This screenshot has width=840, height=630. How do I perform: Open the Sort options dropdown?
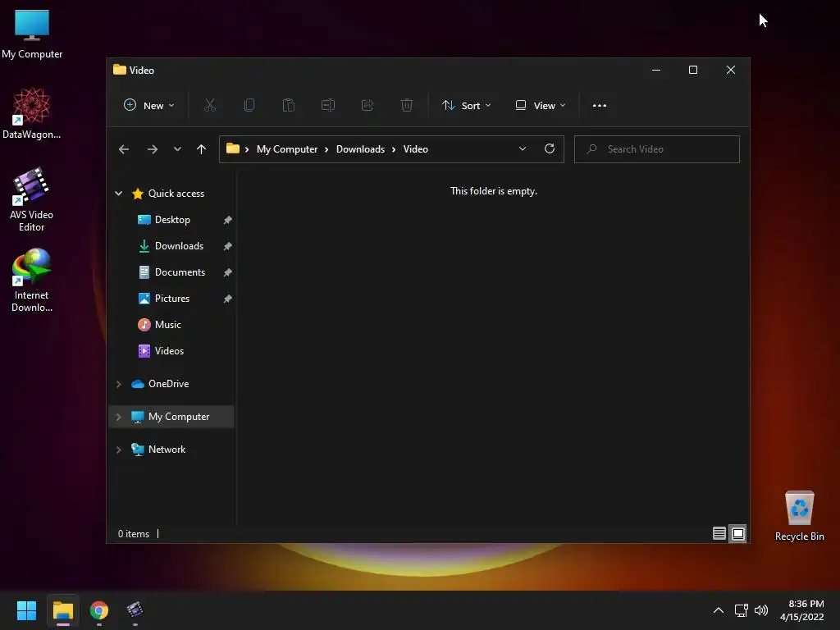click(466, 106)
